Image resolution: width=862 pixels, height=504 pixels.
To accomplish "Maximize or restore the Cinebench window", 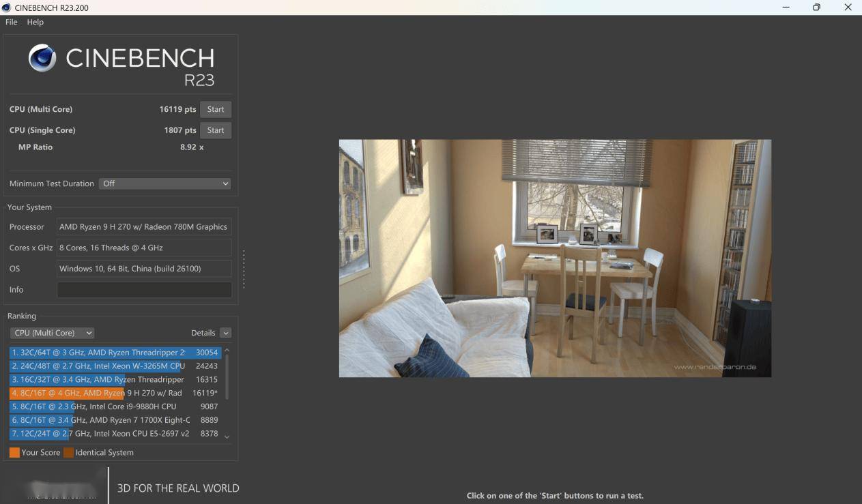I will coord(816,8).
